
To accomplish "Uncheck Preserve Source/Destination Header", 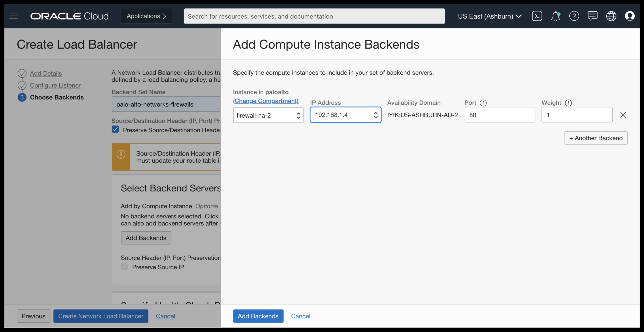I will pyautogui.click(x=115, y=129).
